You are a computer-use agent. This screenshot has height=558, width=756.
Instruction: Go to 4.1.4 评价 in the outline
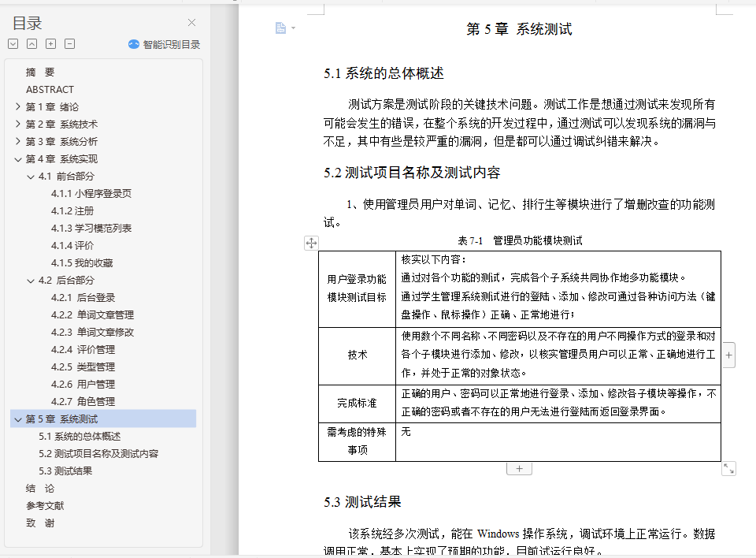pos(72,246)
